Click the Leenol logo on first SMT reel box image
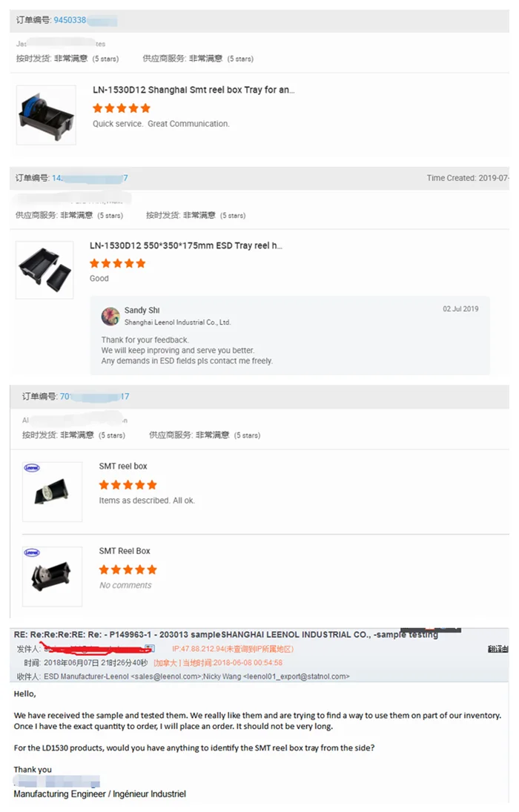The width and height of the screenshot is (519, 812). 32,468
